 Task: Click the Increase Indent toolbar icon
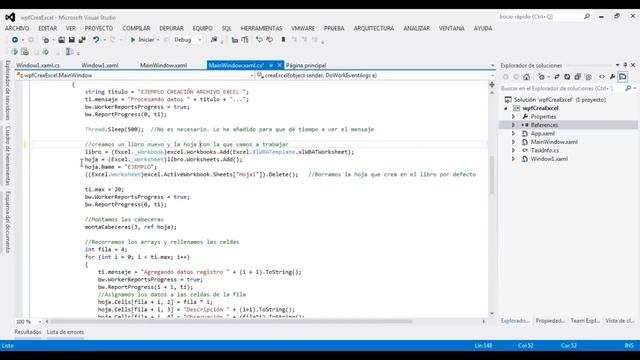tap(245, 40)
